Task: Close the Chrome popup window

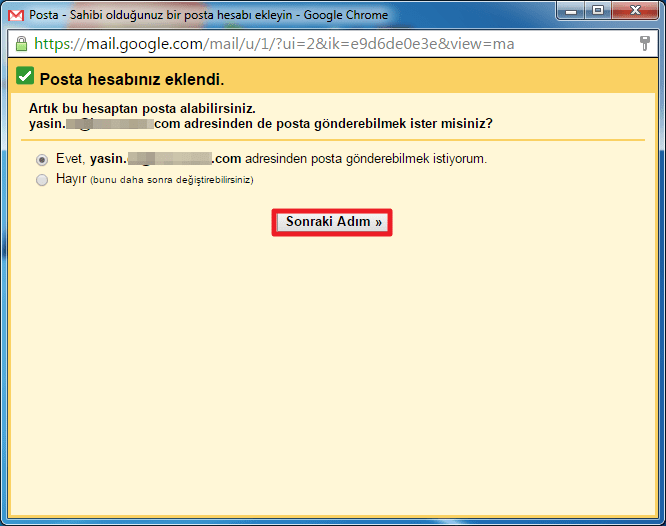Action: click(635, 10)
